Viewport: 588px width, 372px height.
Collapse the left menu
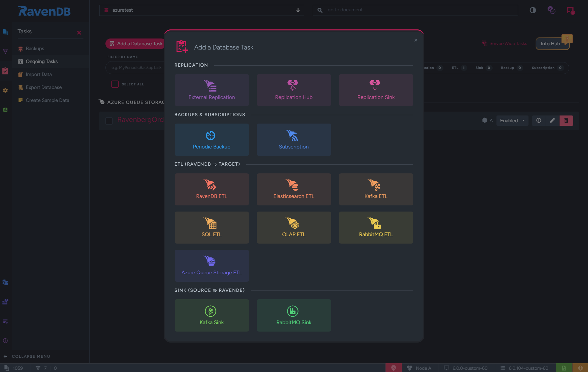(27, 356)
